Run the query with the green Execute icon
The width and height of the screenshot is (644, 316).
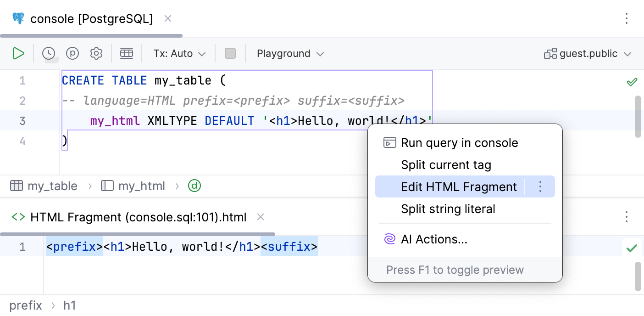tap(18, 54)
